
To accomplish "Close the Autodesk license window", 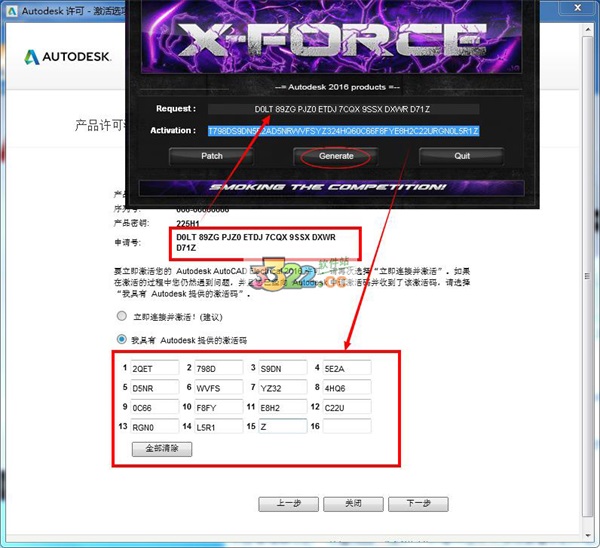I will tap(578, 8).
